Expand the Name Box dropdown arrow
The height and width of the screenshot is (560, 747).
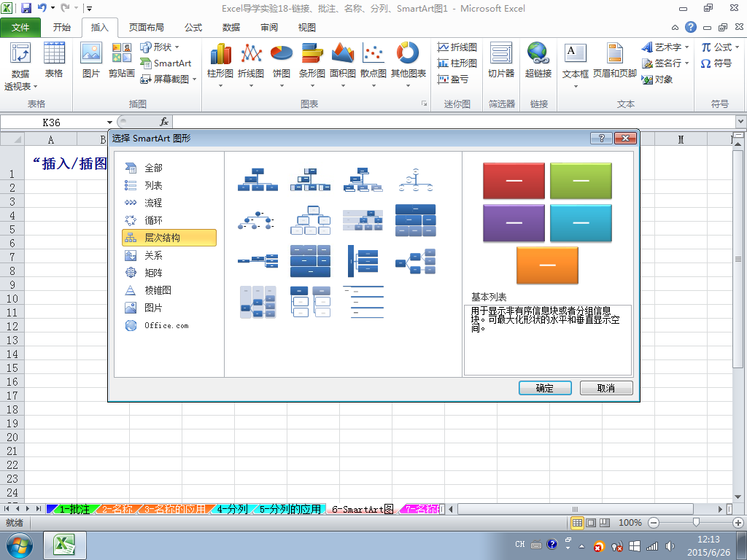click(x=109, y=122)
